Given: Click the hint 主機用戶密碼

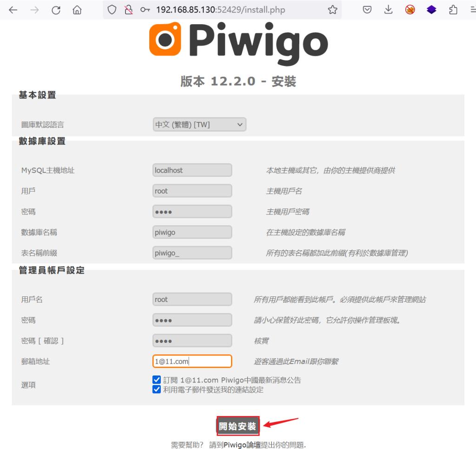Looking at the screenshot, I should pyautogui.click(x=288, y=212).
